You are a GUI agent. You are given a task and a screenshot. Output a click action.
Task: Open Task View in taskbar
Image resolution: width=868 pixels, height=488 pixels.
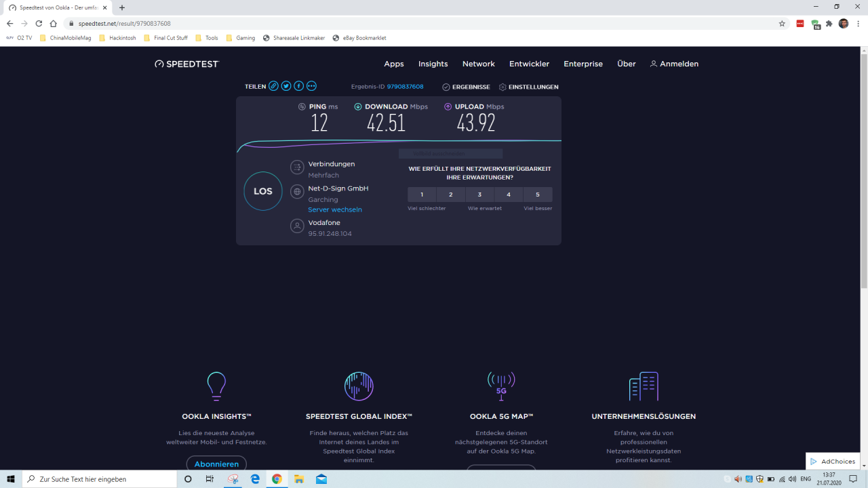(x=210, y=479)
